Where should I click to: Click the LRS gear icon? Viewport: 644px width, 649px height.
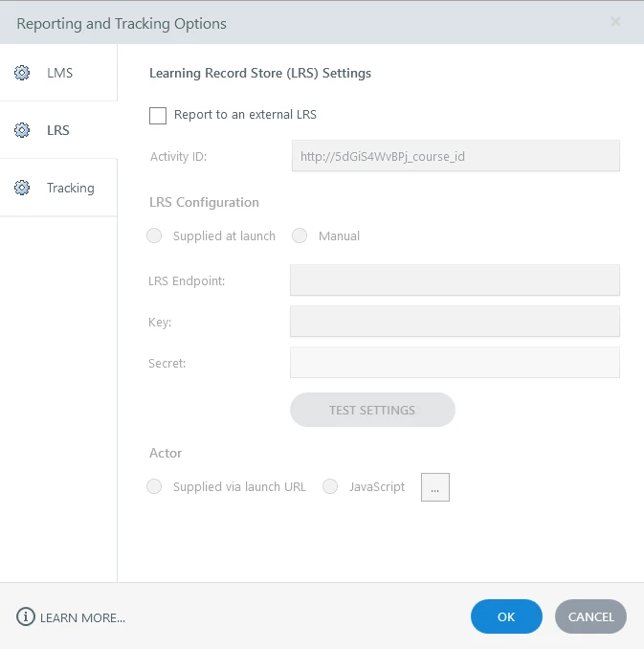point(22,130)
